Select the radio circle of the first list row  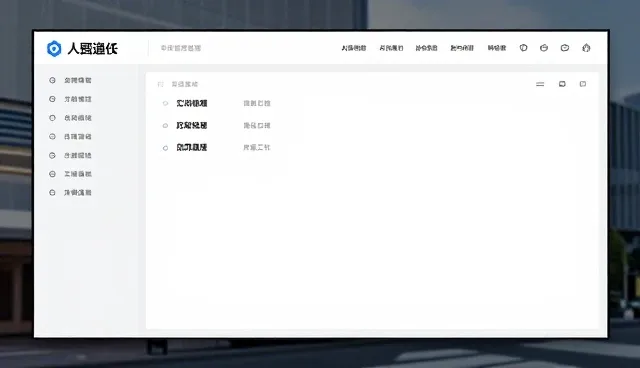pyautogui.click(x=165, y=104)
